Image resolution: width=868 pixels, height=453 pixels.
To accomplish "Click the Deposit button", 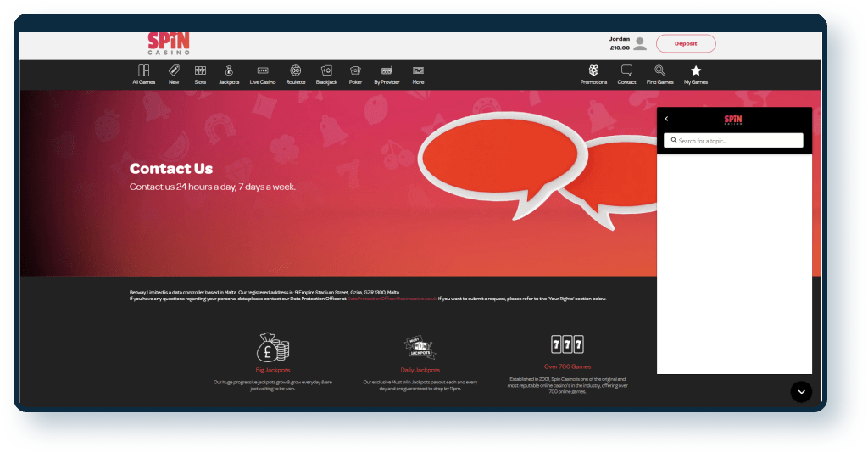I will point(686,43).
